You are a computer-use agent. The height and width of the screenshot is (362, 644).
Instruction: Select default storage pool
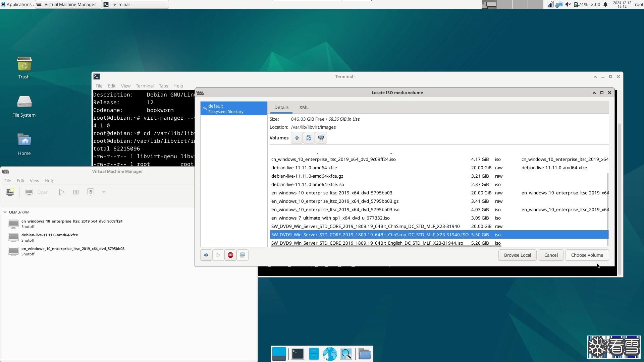coord(234,109)
